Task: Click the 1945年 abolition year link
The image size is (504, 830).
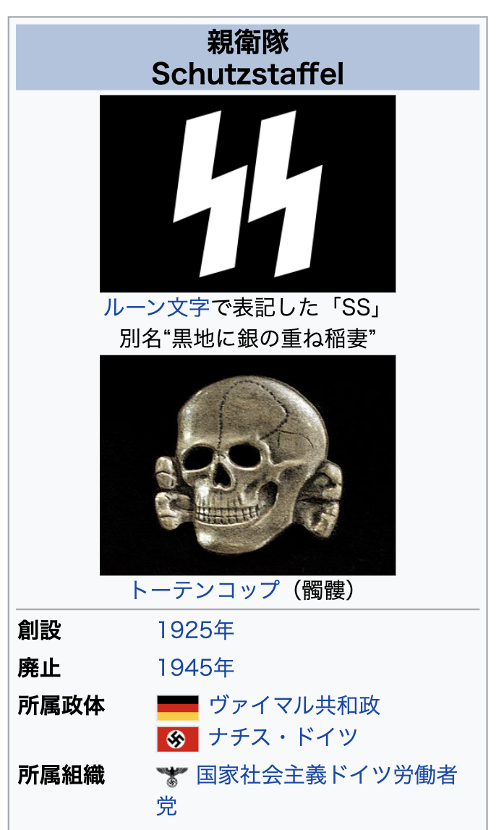Action: coord(196,667)
